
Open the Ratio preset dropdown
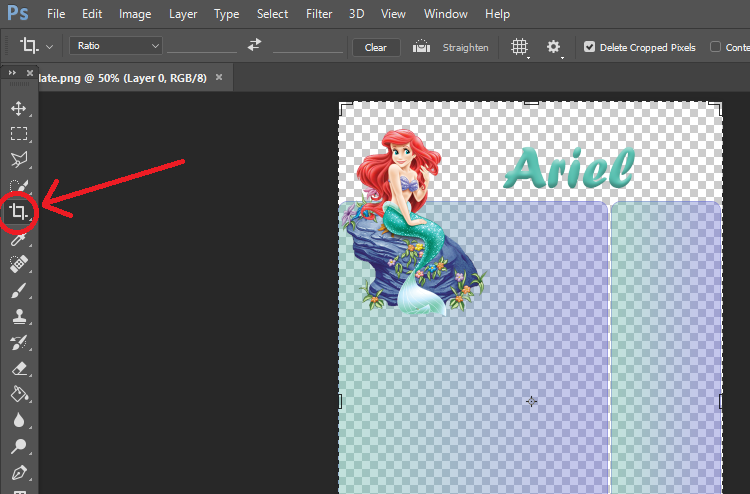pos(116,46)
